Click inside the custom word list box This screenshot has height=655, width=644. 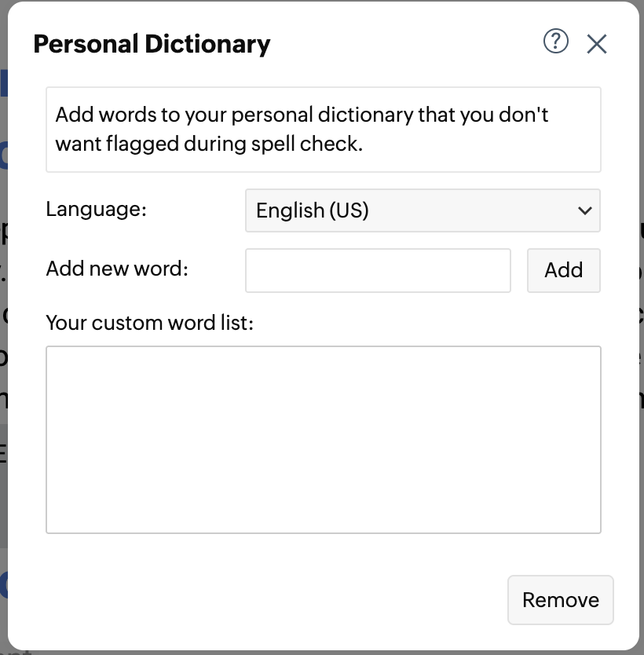pos(324,440)
